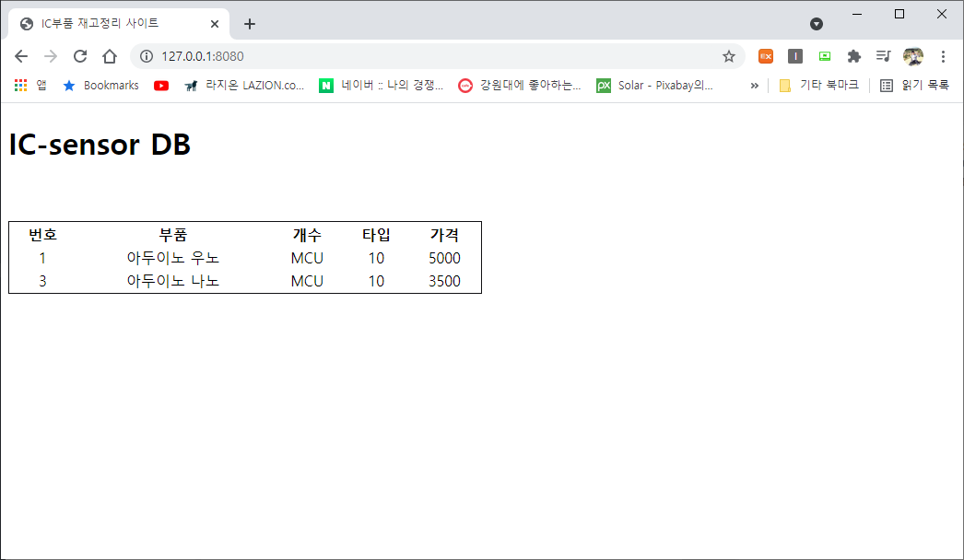
Task: Click price cell 3500
Action: tap(444, 281)
